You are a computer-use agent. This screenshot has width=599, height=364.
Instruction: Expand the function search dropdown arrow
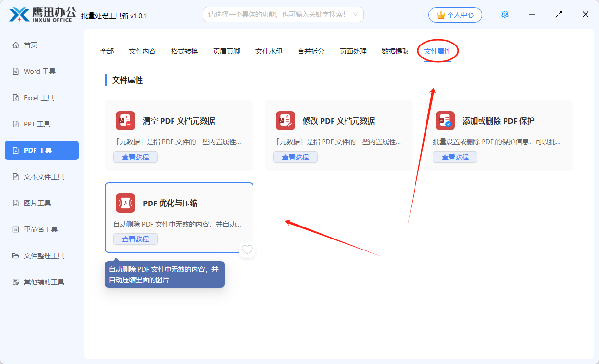(x=356, y=14)
